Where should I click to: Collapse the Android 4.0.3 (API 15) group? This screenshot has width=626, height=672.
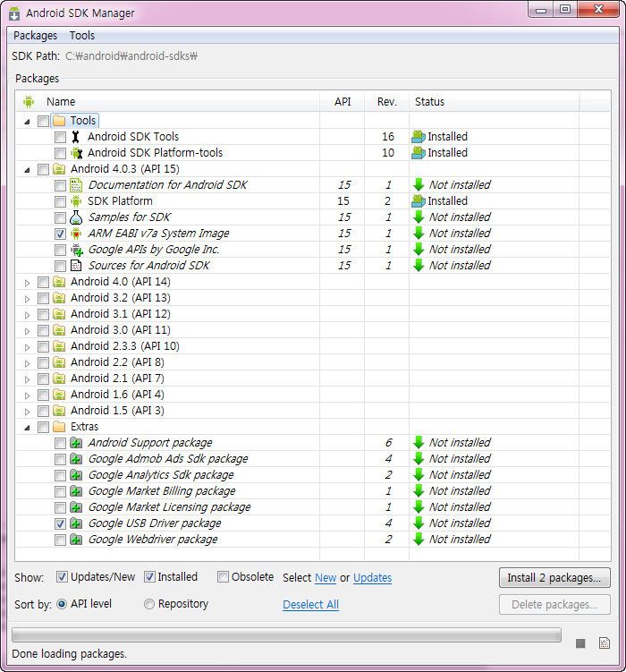pos(28,170)
